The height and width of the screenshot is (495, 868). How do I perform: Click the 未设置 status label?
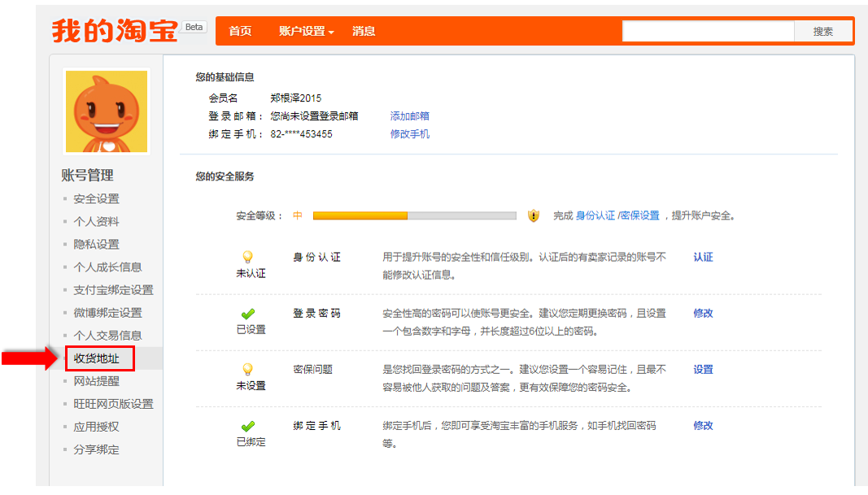coord(251,386)
